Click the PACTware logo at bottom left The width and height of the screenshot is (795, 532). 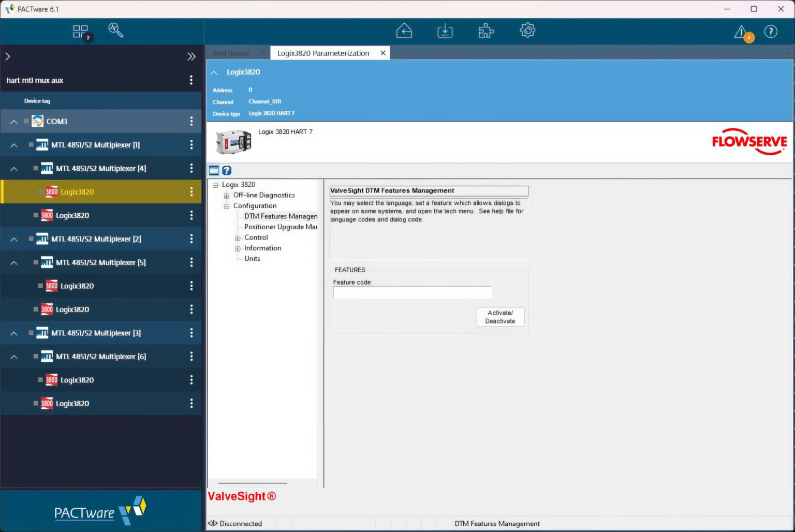pos(100,511)
